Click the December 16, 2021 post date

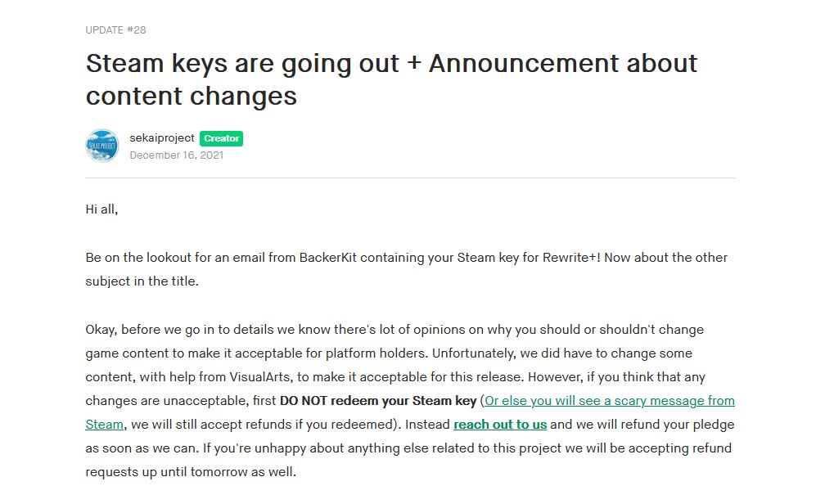176,155
